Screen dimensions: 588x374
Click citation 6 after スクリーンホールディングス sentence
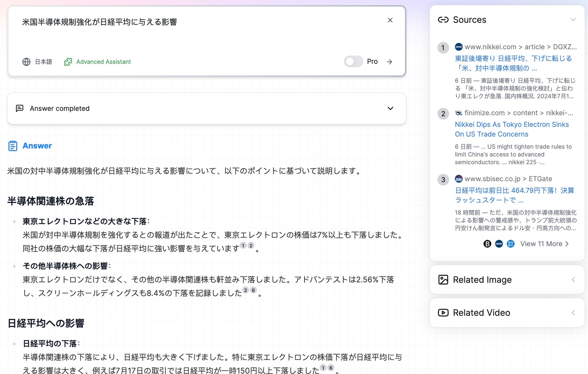coord(253,290)
